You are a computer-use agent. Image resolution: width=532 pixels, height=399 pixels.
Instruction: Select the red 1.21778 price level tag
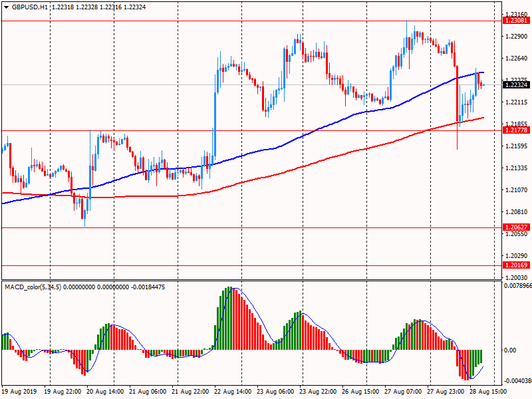point(516,130)
